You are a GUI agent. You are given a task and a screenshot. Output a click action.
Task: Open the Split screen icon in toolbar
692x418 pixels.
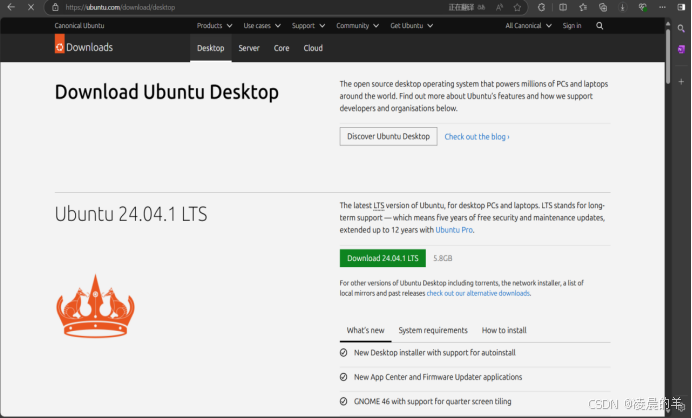pyautogui.click(x=563, y=7)
